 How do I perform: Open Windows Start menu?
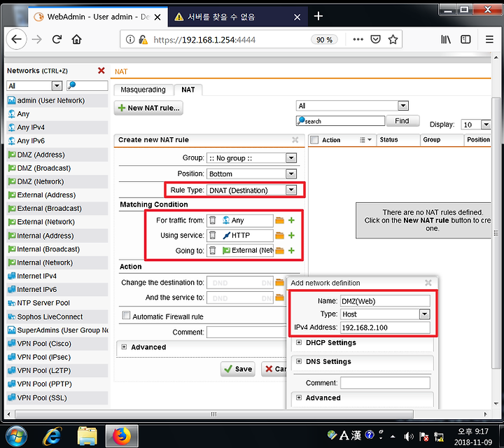[x=16, y=436]
